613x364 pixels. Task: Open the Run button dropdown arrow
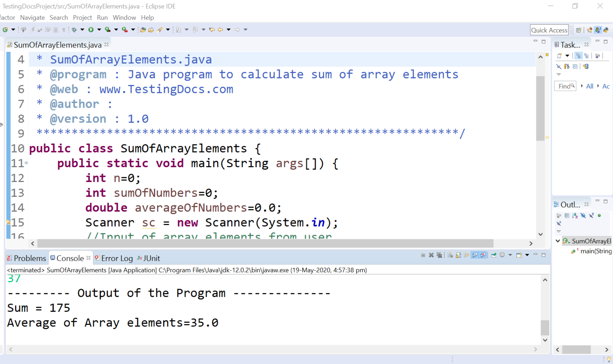coord(99,30)
